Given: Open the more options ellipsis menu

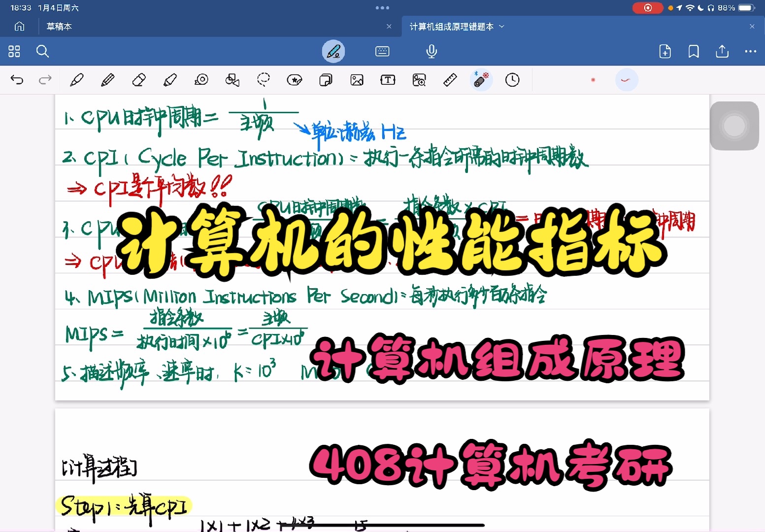Looking at the screenshot, I should coord(750,51).
